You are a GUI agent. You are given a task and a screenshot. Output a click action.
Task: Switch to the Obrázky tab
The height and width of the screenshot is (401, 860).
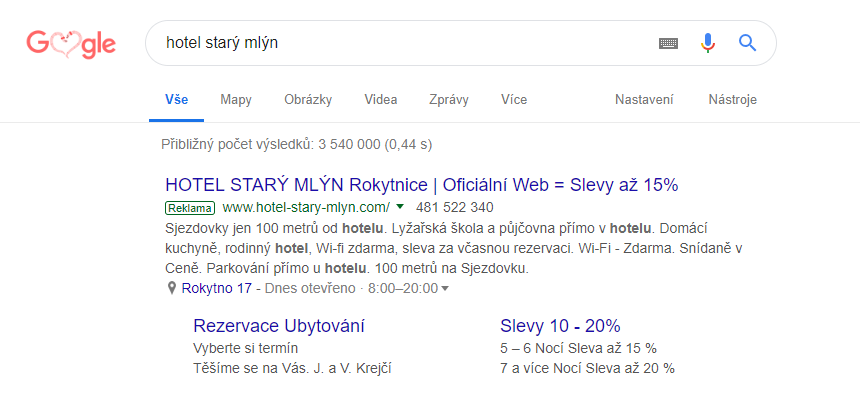point(308,100)
